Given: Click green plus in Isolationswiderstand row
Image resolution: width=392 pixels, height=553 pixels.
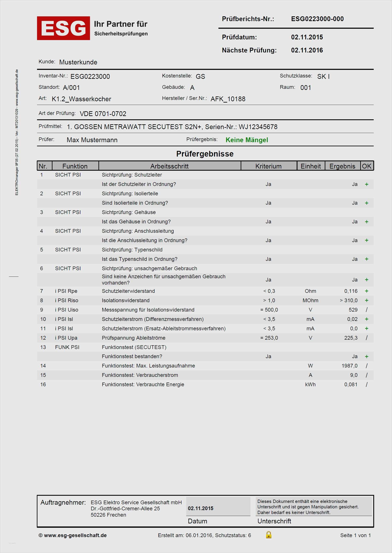Looking at the screenshot, I should click(367, 300).
